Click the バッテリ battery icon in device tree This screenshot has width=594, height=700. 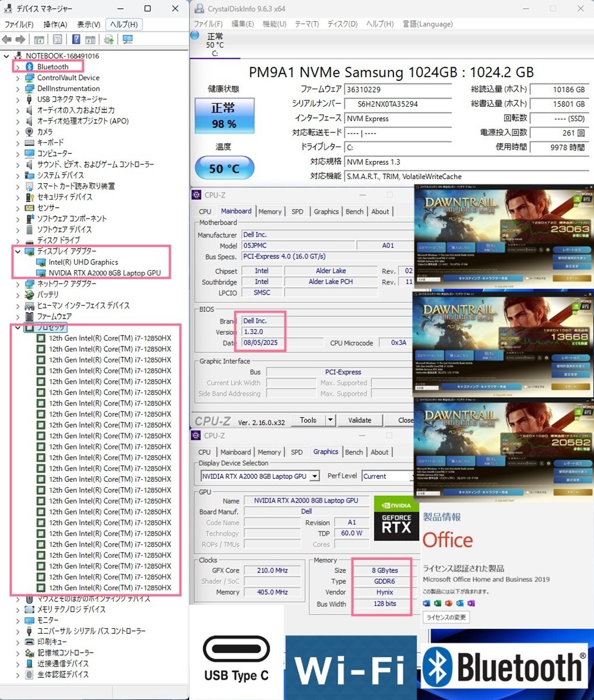point(29,295)
